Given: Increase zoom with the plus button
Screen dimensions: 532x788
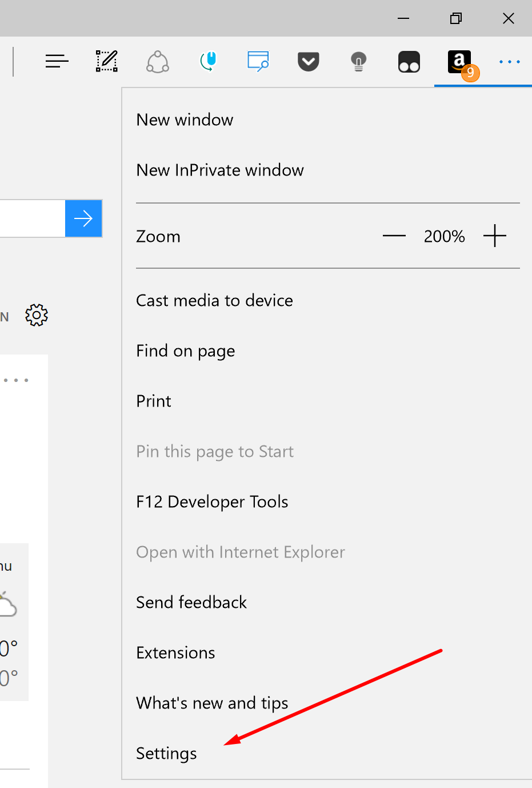Looking at the screenshot, I should pos(495,236).
